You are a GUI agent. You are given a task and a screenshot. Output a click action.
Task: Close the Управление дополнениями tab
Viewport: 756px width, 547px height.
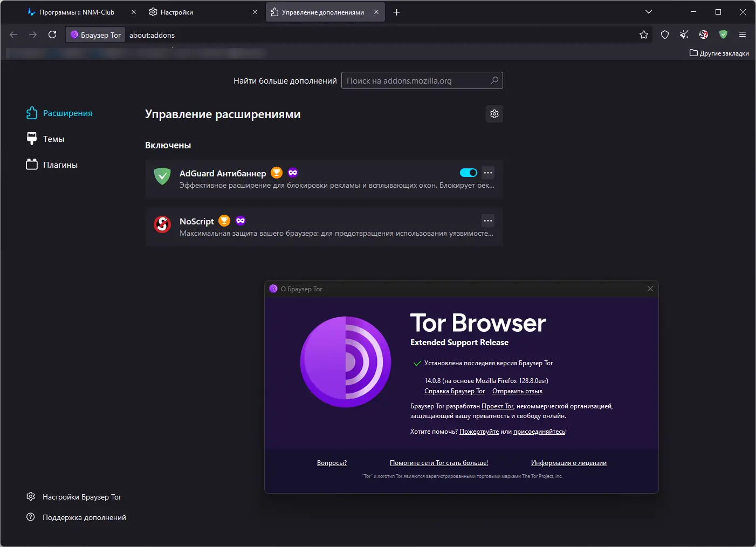pos(376,12)
